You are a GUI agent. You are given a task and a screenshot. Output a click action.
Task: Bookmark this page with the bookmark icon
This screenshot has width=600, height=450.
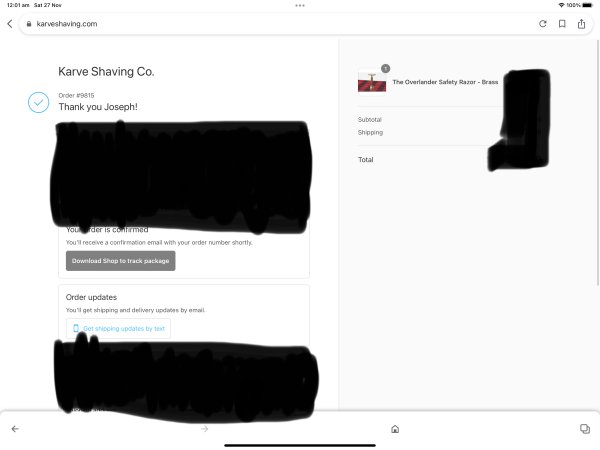click(x=562, y=24)
